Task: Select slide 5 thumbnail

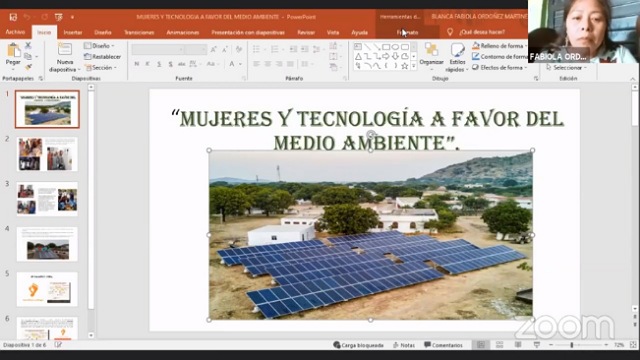Action: [x=47, y=289]
